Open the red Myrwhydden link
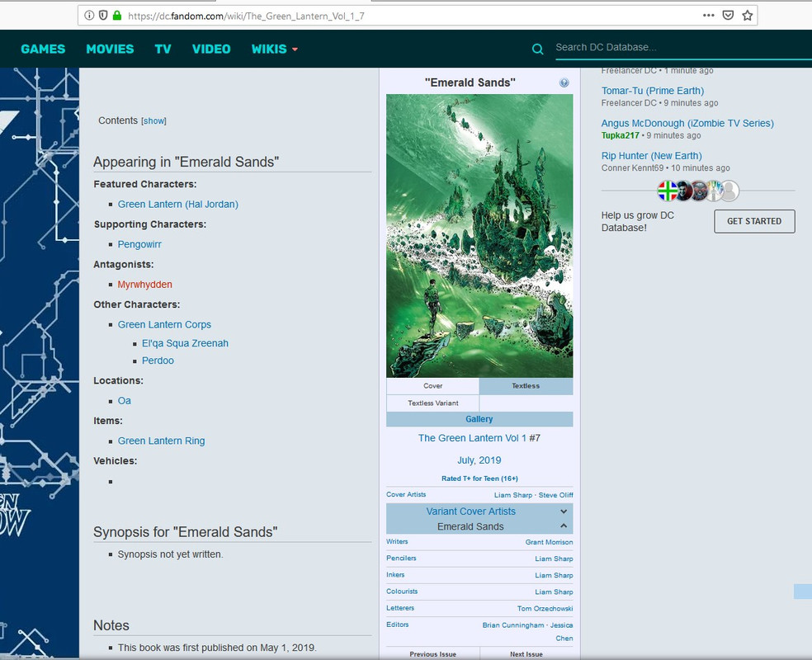Screen dimensions: 812x660 144,284
